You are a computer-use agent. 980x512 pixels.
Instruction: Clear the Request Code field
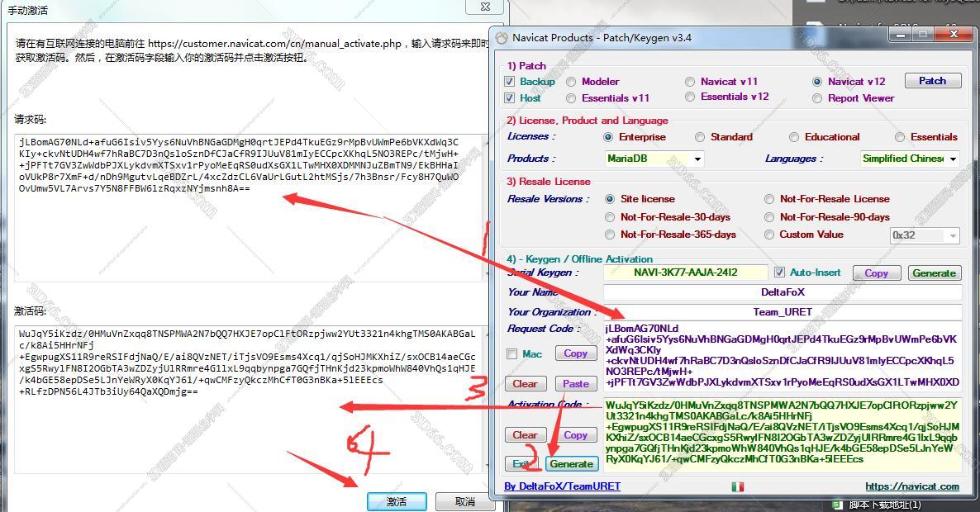coord(525,383)
